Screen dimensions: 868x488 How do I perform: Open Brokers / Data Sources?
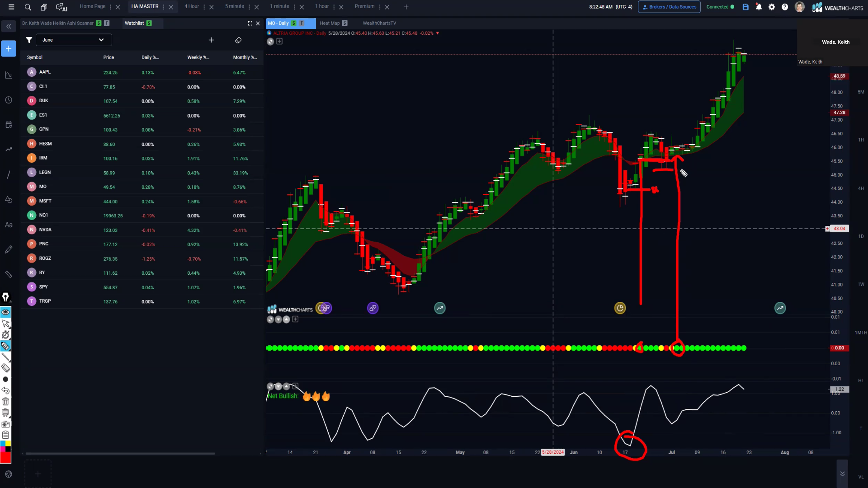pos(669,7)
